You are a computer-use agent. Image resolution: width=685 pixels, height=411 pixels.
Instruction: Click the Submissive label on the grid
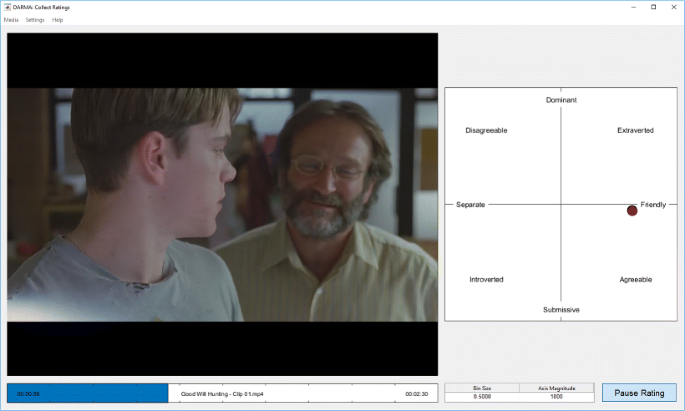pyautogui.click(x=561, y=310)
